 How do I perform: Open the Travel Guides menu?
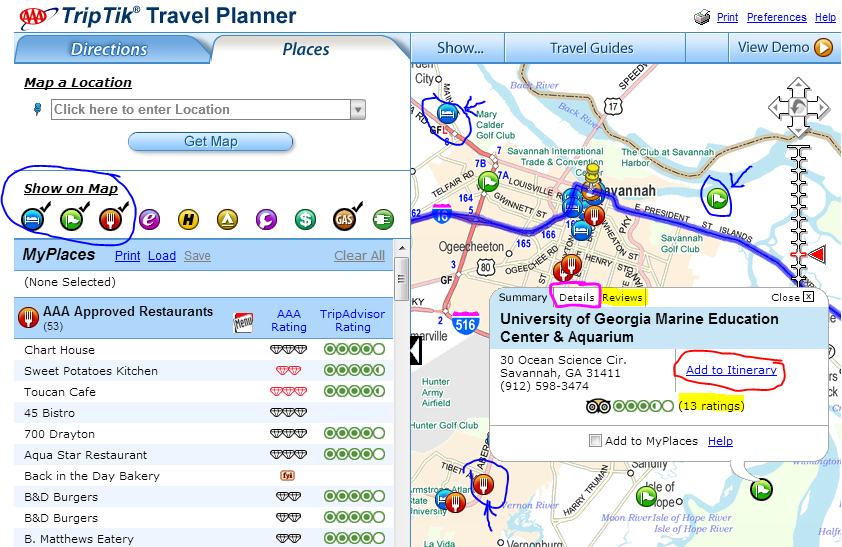click(x=591, y=48)
